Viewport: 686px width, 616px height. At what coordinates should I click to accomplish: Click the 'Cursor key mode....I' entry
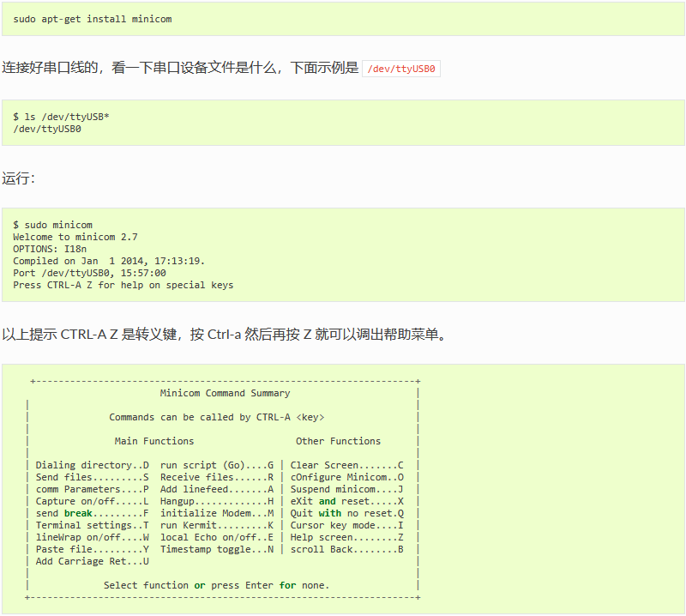(347, 525)
